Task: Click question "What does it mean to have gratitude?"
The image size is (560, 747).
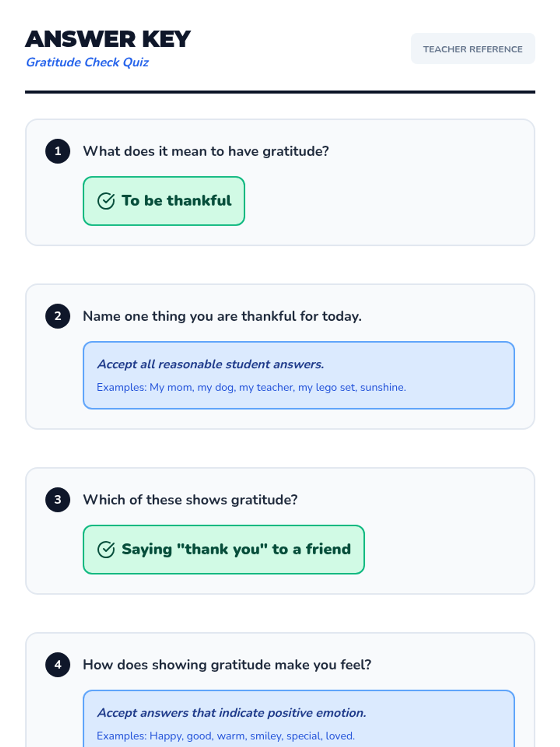Action: coord(206,151)
